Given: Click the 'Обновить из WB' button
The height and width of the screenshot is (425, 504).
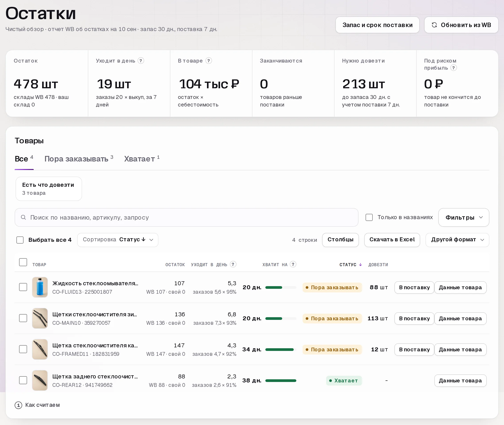Looking at the screenshot, I should [461, 25].
